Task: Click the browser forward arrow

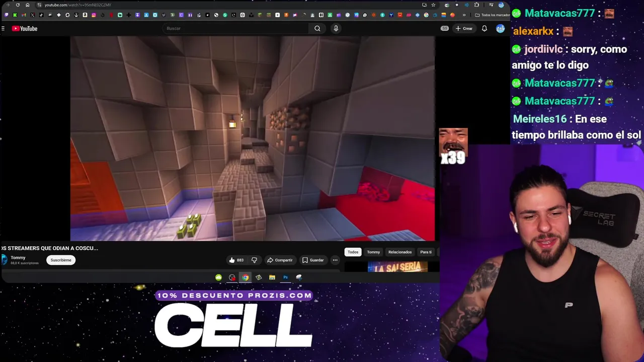Action: [x=8, y=5]
